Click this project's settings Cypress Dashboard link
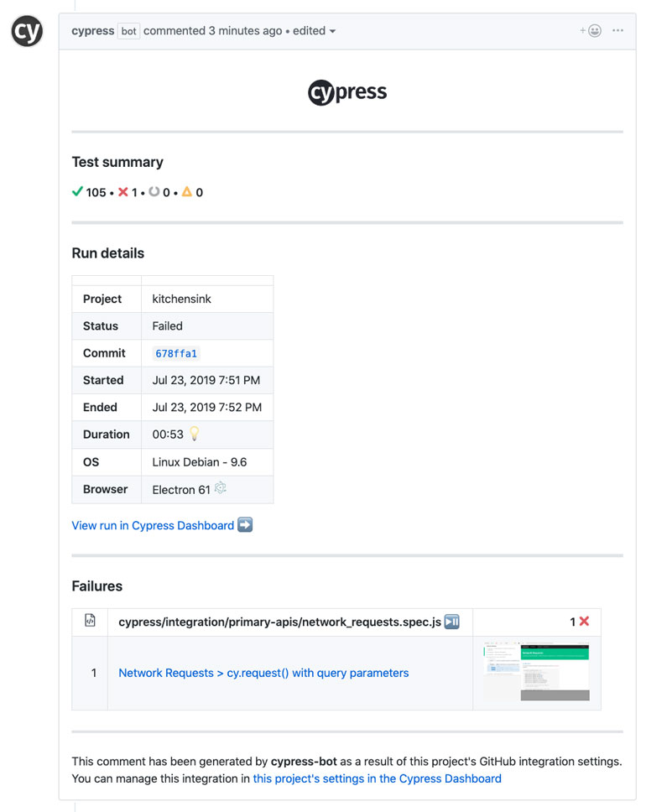This screenshot has height=812, width=646. pos(377,778)
